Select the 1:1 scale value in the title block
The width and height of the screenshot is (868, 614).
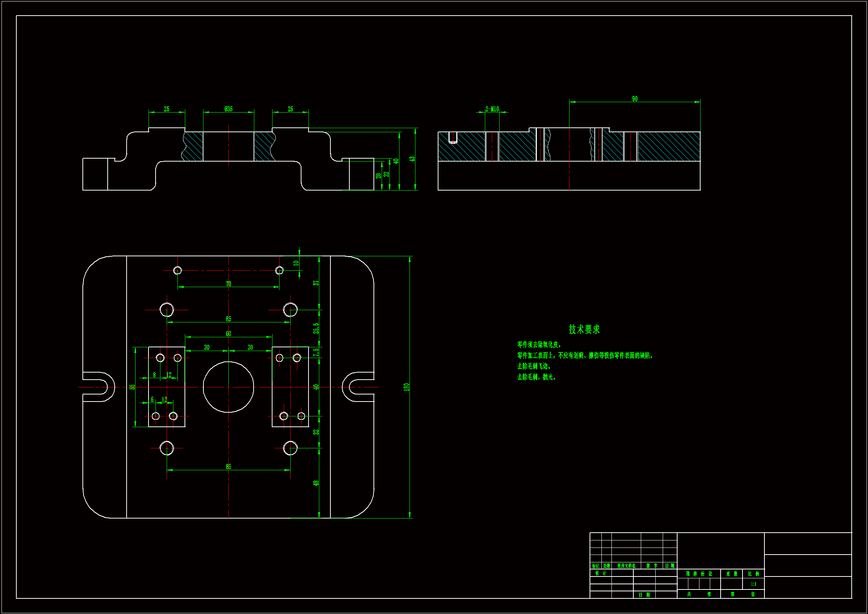pyautogui.click(x=753, y=584)
